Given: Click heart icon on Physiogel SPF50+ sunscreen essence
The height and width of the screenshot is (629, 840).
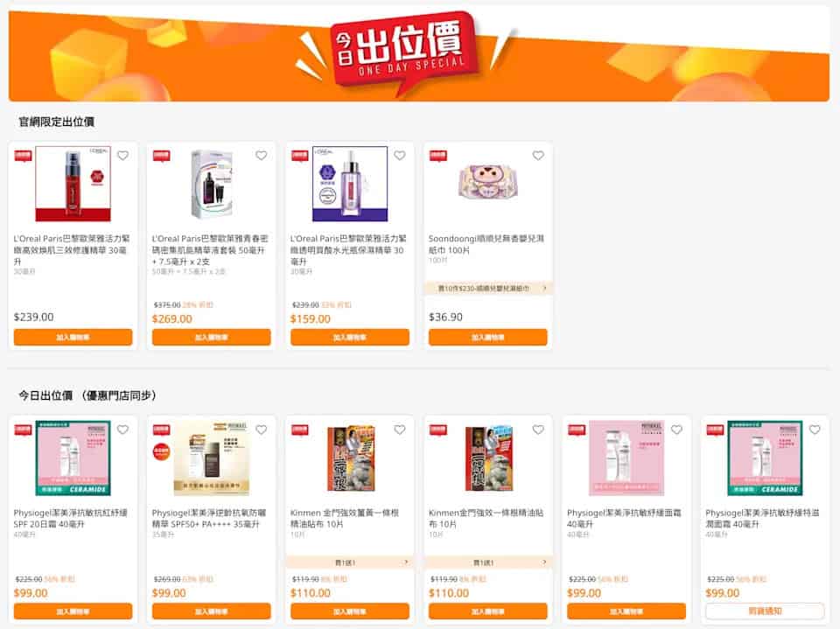Looking at the screenshot, I should 262,430.
